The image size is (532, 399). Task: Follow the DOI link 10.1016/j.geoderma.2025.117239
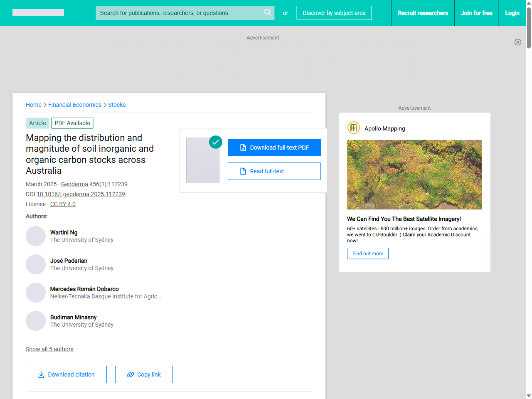click(x=81, y=194)
